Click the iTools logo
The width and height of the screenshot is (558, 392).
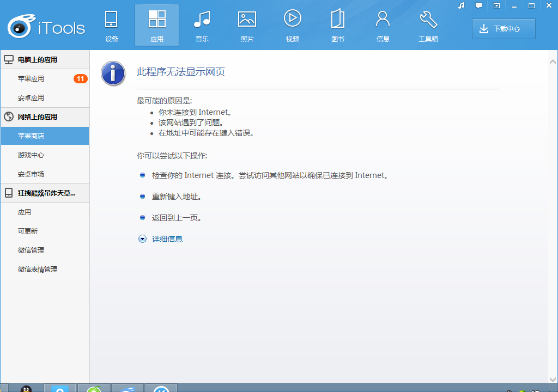[46, 27]
